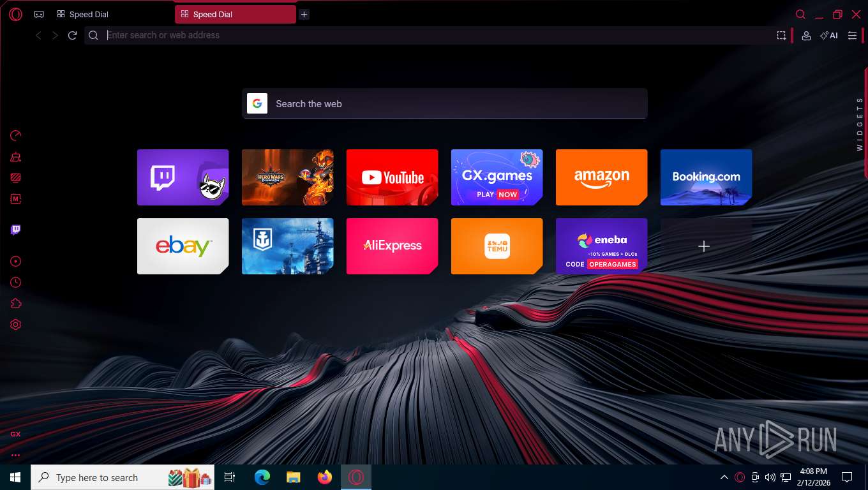
Task: Open the YouTube speed dial tile
Action: click(392, 177)
